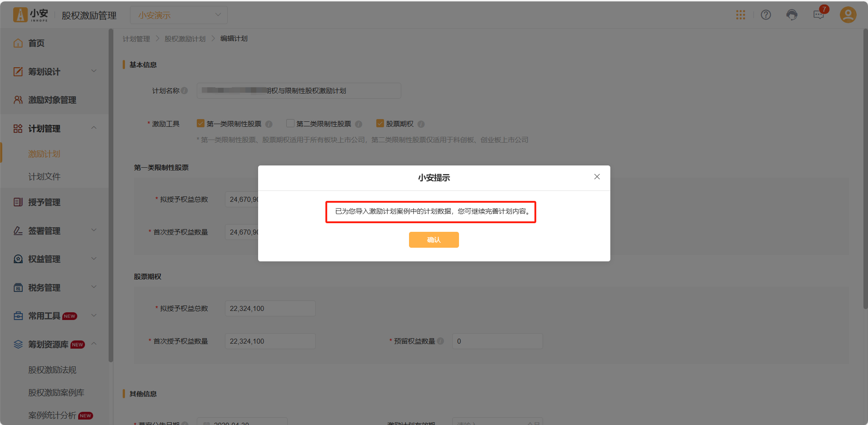Open the apps grid icon
Image resolution: width=868 pixels, height=425 pixels.
(x=741, y=15)
